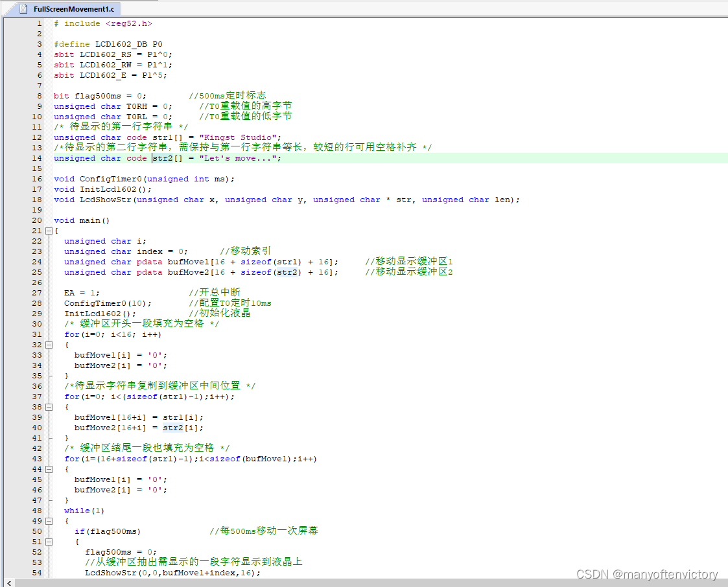Click the string "Let's move..." on line 14

(238, 158)
